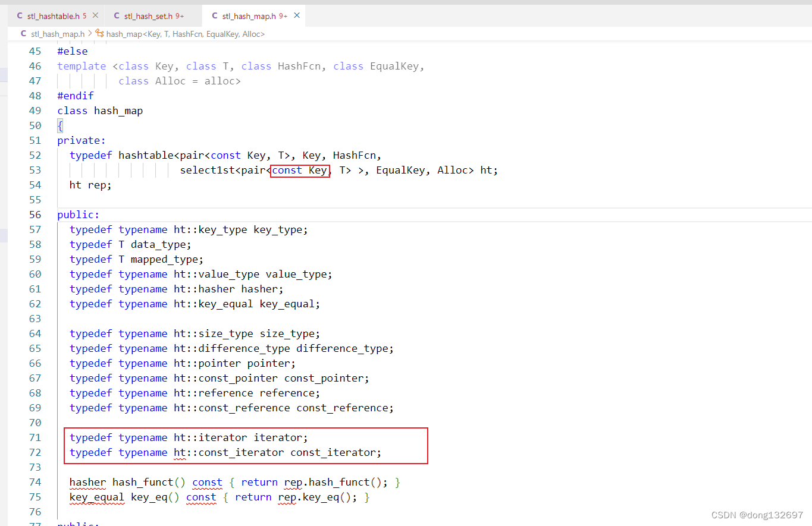The image size is (812, 526).
Task: Click 'ht::iterator' on line 71
Action: 211,437
